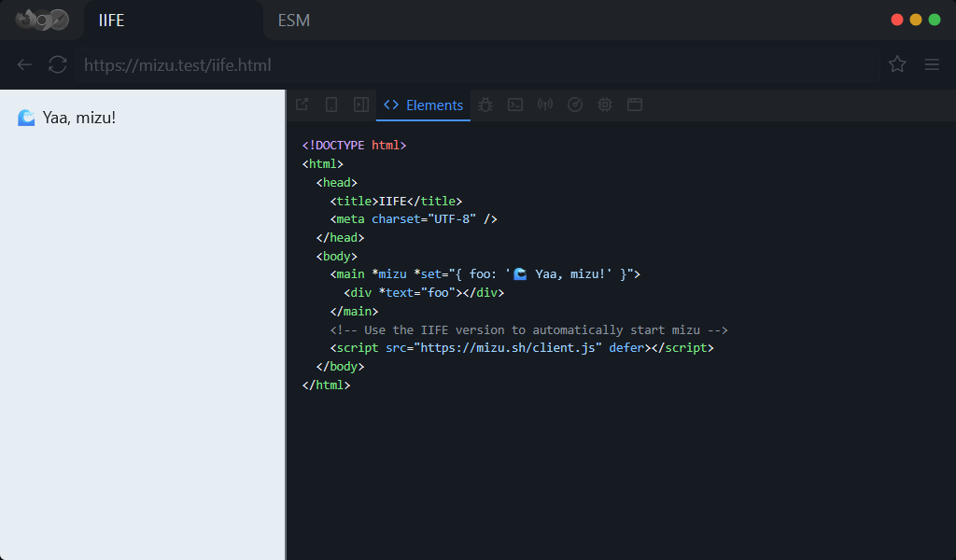Click the script src client.js line
Image resolution: width=956 pixels, height=560 pixels.
522,348
